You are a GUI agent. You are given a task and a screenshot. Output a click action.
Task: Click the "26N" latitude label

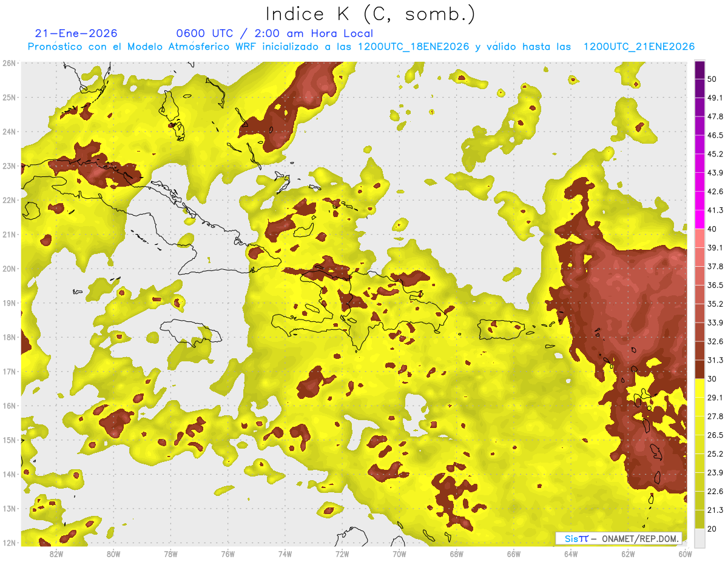tap(8, 63)
